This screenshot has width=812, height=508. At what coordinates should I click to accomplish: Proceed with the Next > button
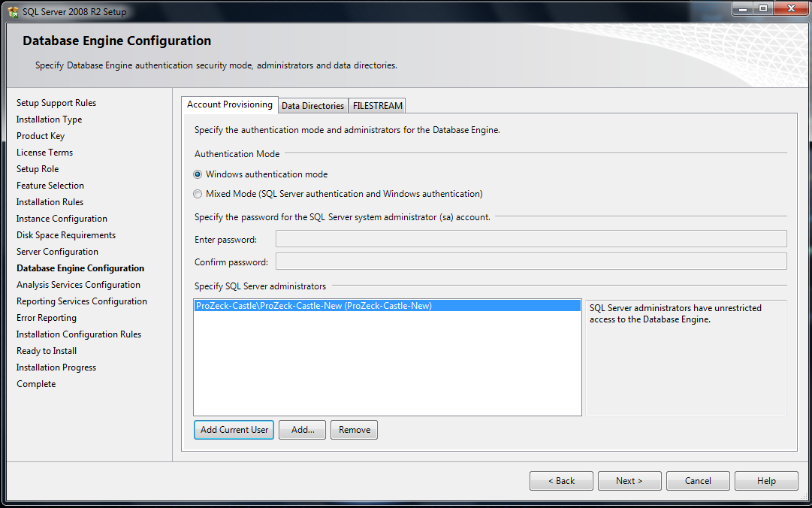pyautogui.click(x=629, y=480)
